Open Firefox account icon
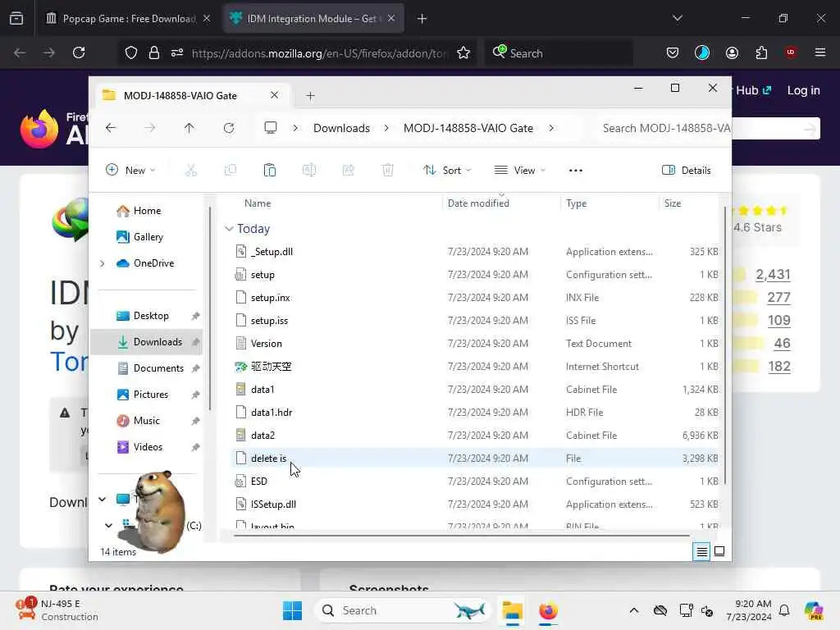Image resolution: width=840 pixels, height=630 pixels. [732, 52]
